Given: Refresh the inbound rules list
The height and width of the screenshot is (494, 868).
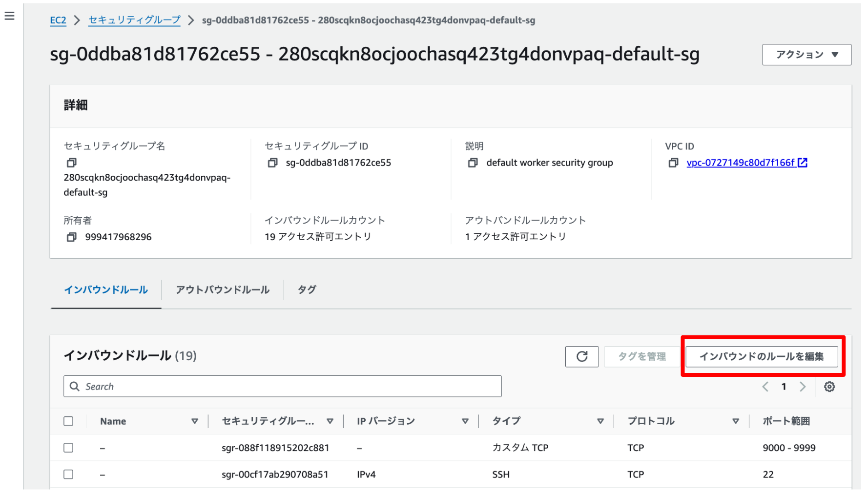Looking at the screenshot, I should (x=582, y=356).
